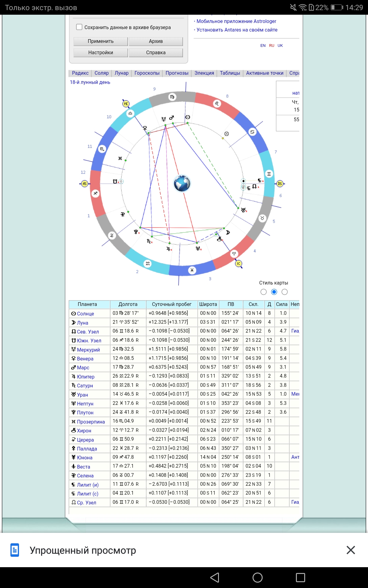Tap the Android back navigation button

[215, 578]
